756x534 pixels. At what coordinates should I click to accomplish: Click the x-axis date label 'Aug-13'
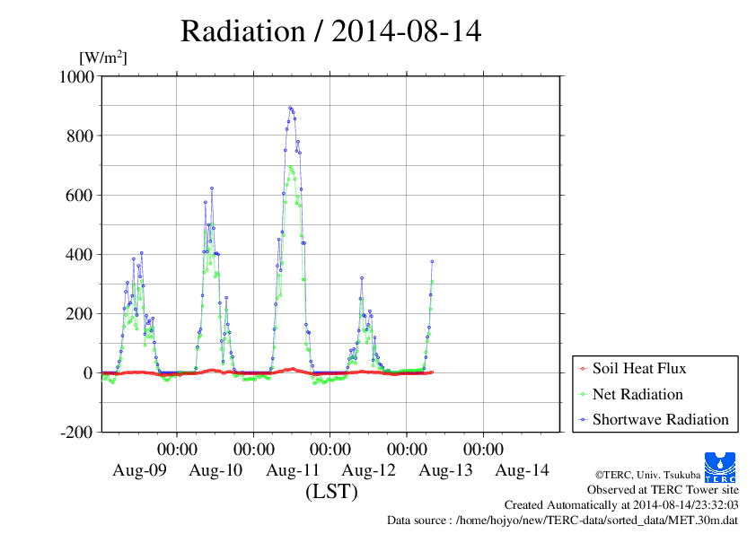click(x=445, y=470)
